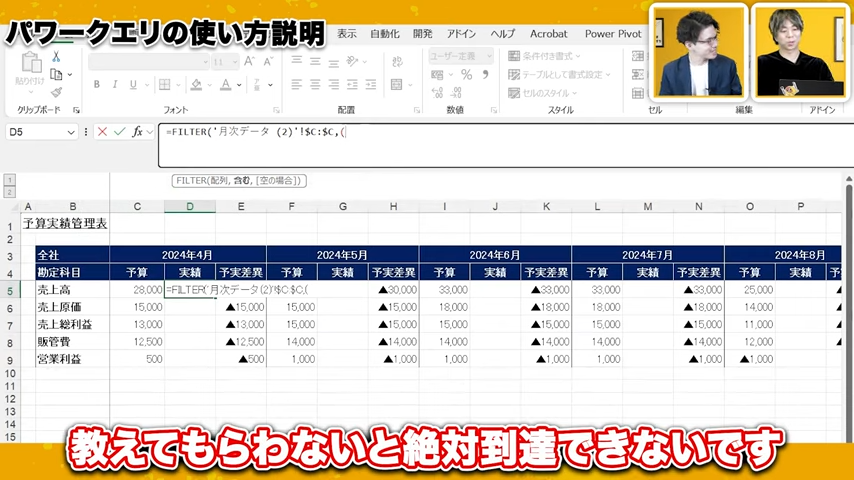Image resolution: width=854 pixels, height=480 pixels.
Task: Click the Paste (貼り付け) clipboard icon
Action: coord(30,63)
